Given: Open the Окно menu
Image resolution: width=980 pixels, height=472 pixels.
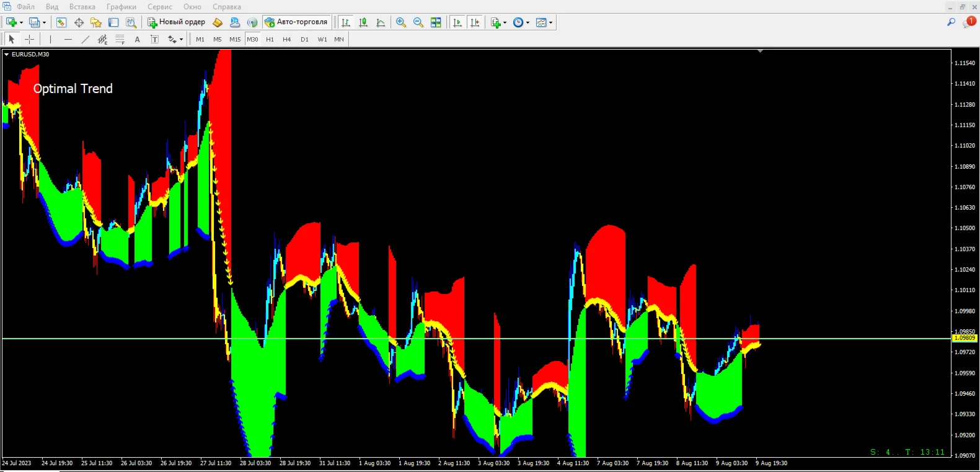Looking at the screenshot, I should [192, 7].
